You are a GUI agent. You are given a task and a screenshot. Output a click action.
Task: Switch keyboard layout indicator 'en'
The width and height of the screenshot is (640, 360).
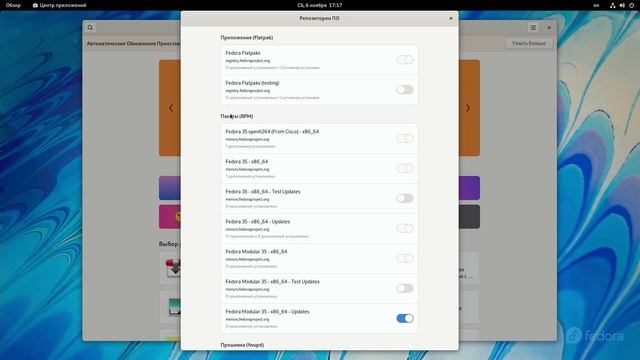point(596,5)
